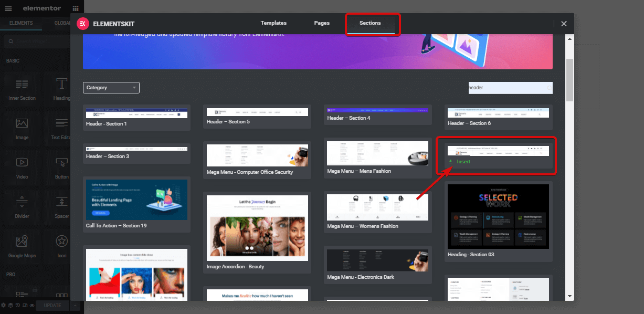Click the Preview Changes eye icon
This screenshot has width=644, height=314.
(31, 305)
